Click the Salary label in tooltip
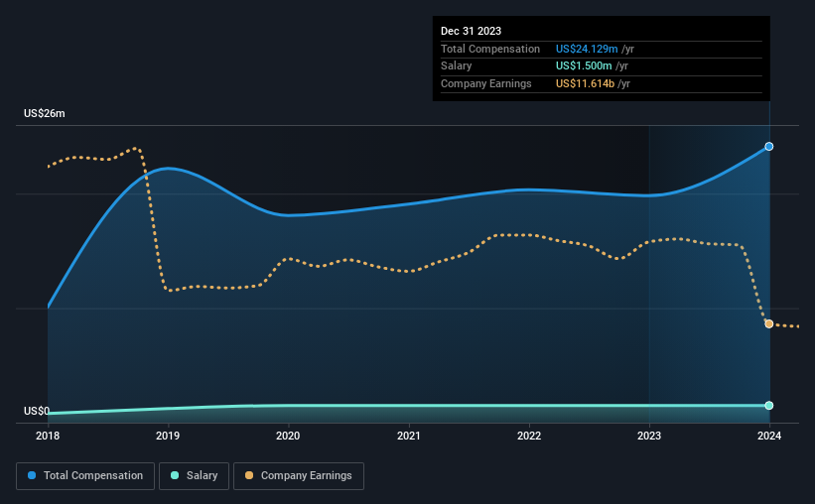The height and width of the screenshot is (504, 815). (x=457, y=66)
